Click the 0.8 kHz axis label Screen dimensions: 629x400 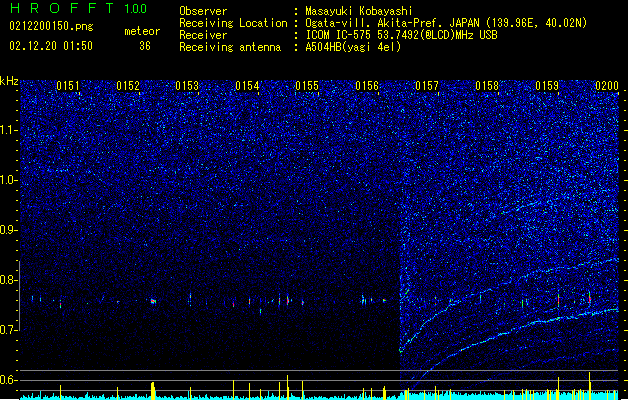coord(9,280)
